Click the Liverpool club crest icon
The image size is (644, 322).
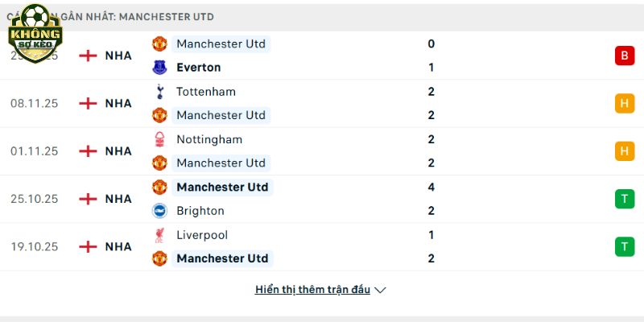point(159,235)
